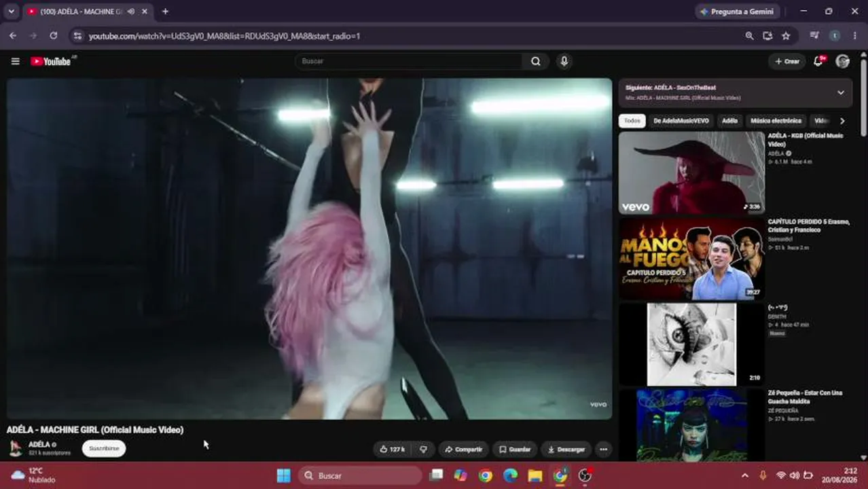Open ADÉLA - KGB (Official Music Video) title
The image size is (868, 489).
806,140
